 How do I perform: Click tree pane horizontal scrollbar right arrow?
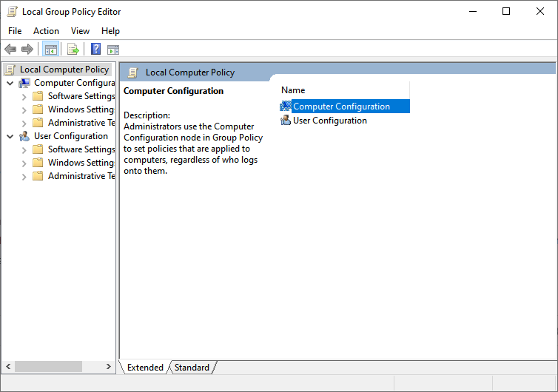tap(109, 366)
